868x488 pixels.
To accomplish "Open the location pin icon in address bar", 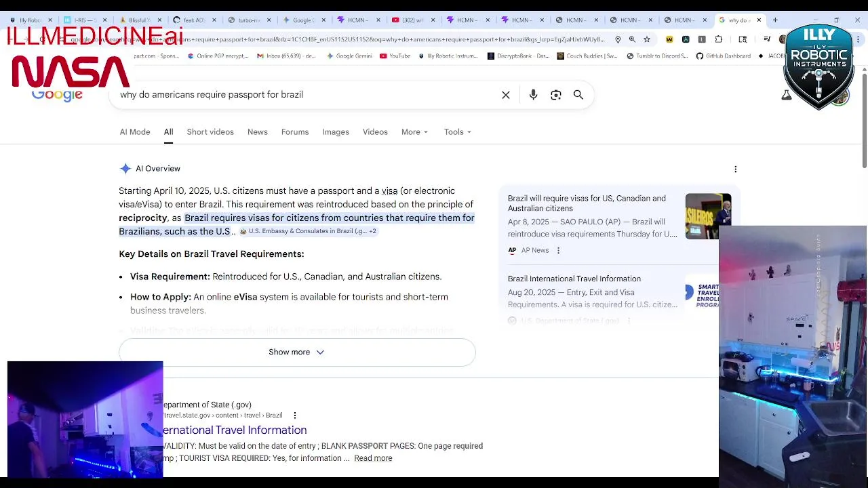I will pos(618,39).
